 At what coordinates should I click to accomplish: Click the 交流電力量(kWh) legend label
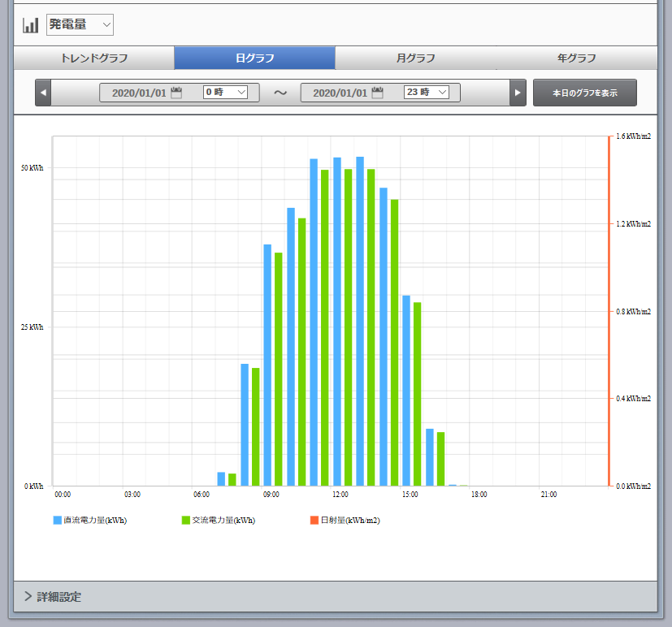(223, 520)
